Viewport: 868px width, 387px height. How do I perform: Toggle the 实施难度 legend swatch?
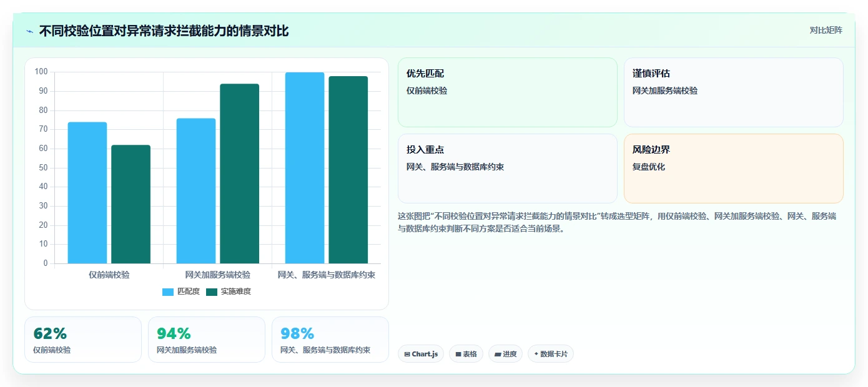tap(212, 292)
